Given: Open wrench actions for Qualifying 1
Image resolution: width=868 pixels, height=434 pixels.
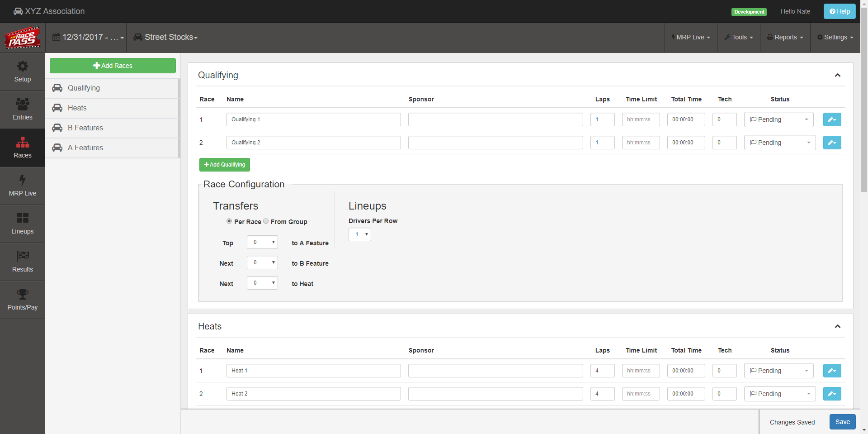Looking at the screenshot, I should 832,119.
